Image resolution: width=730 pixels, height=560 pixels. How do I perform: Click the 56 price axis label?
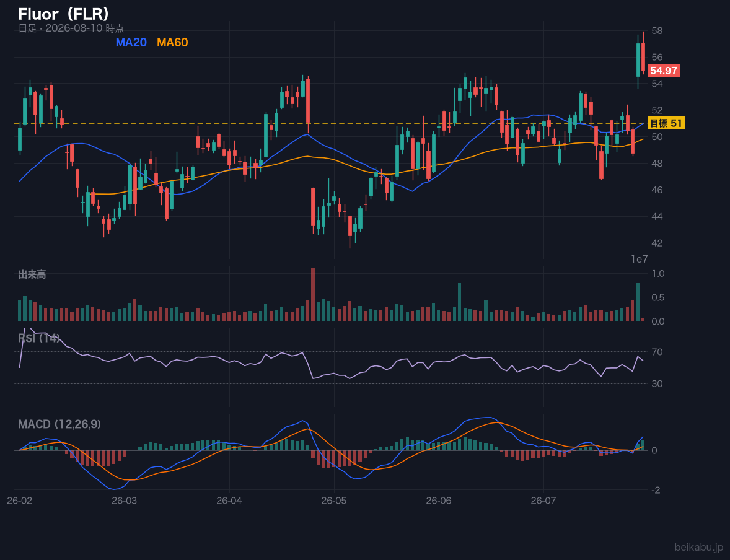click(657, 57)
